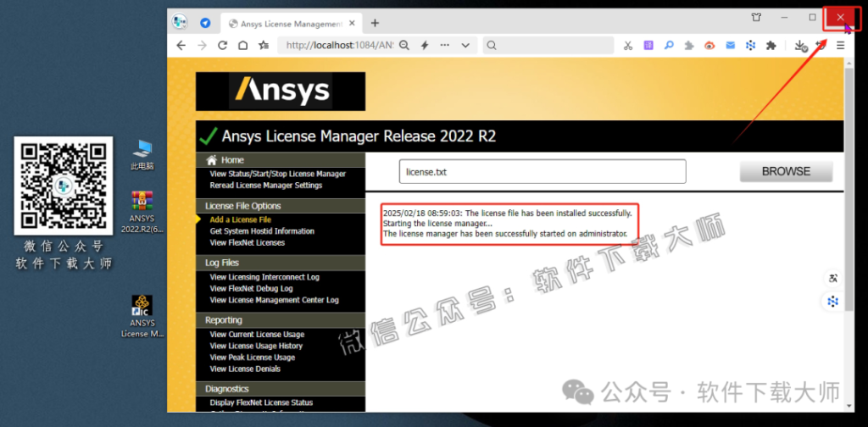Image resolution: width=868 pixels, height=427 pixels.
Task: Click the browser skin shirt icon
Action: click(756, 17)
